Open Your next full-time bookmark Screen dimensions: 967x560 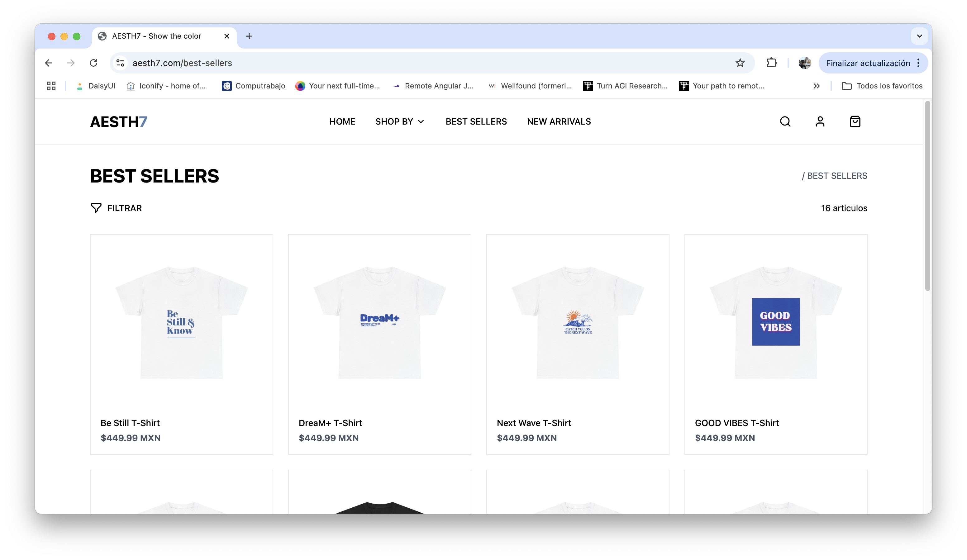click(x=338, y=86)
